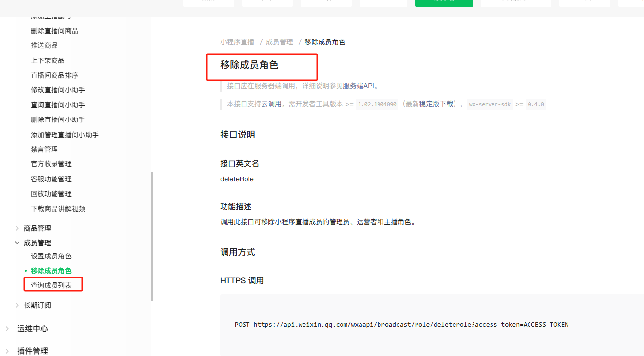This screenshot has width=644, height=356.
Task: Select 客服功能管理 sidebar item
Action: click(51, 179)
